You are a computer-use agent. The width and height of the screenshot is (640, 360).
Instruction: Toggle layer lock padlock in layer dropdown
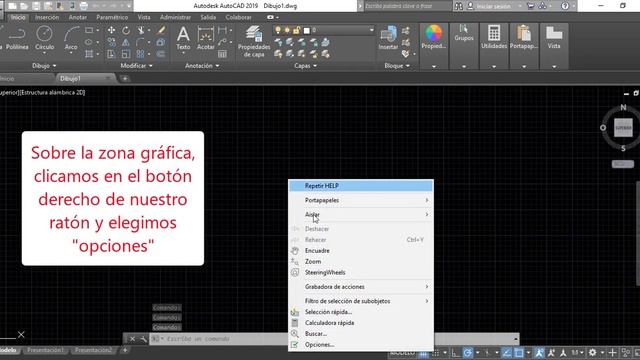(x=296, y=30)
